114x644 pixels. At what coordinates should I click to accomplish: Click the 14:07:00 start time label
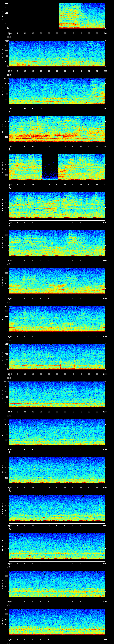click(x=9, y=147)
